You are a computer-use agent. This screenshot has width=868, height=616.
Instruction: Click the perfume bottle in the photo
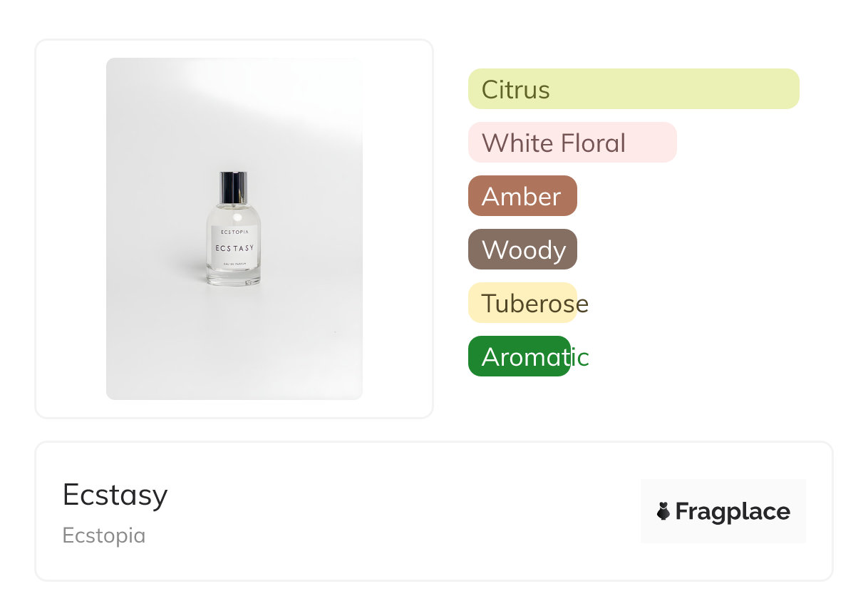(234, 235)
